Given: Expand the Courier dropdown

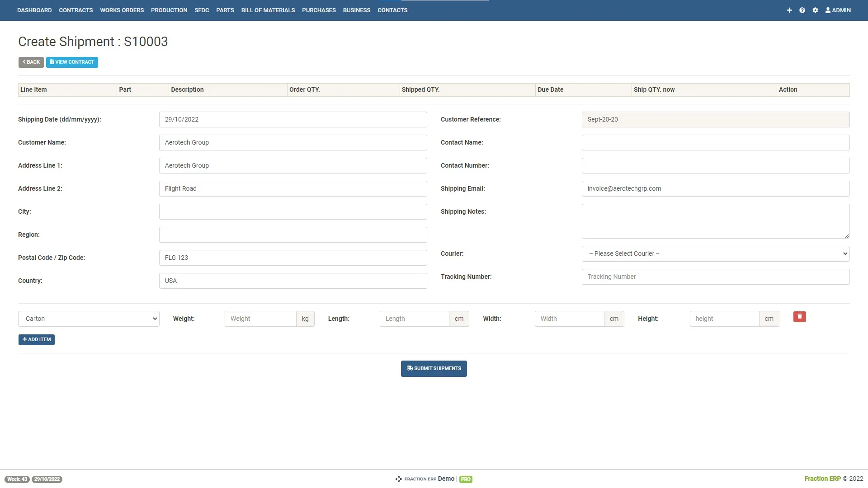Looking at the screenshot, I should coord(715,253).
